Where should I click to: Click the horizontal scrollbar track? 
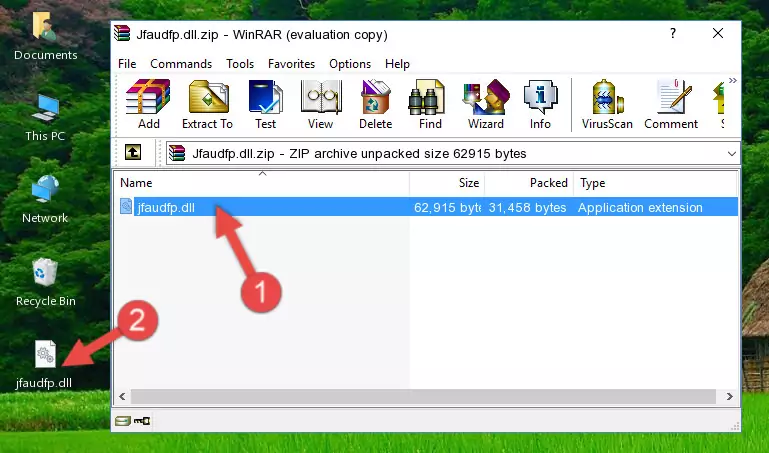click(x=424, y=396)
